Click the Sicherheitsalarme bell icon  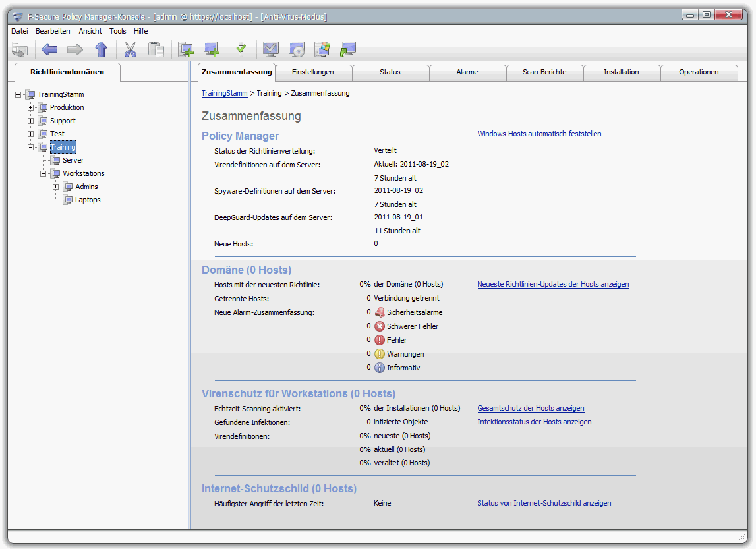coord(380,312)
